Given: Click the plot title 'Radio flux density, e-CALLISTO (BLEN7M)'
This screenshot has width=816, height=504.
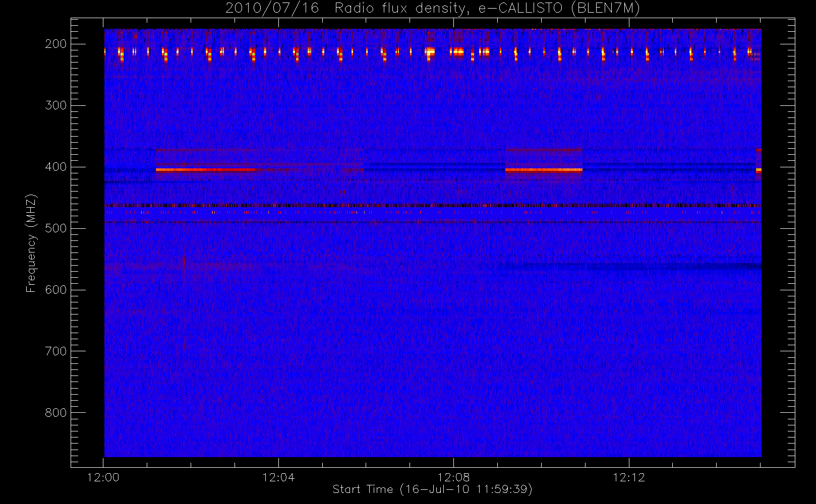Looking at the screenshot, I should (487, 9).
